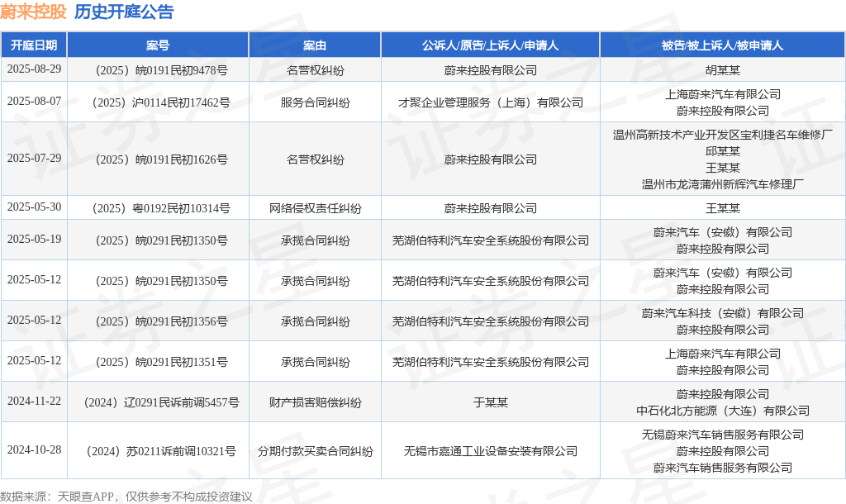Click plaintiff 芜湖伯特利汽车安全系统股份有限公司 in 1351号 row
The image size is (846, 504).
pyautogui.click(x=491, y=362)
